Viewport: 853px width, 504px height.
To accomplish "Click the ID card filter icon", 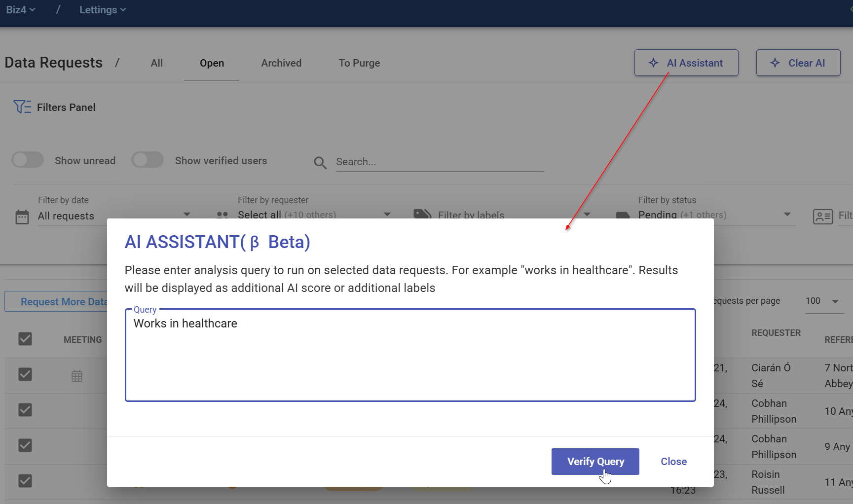I will click(822, 216).
